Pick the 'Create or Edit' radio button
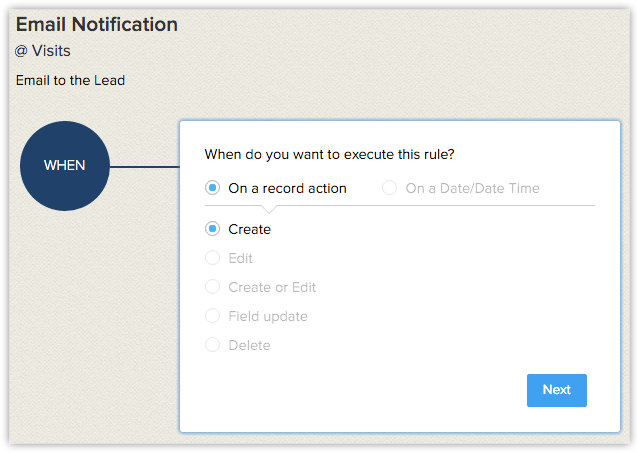 [212, 287]
